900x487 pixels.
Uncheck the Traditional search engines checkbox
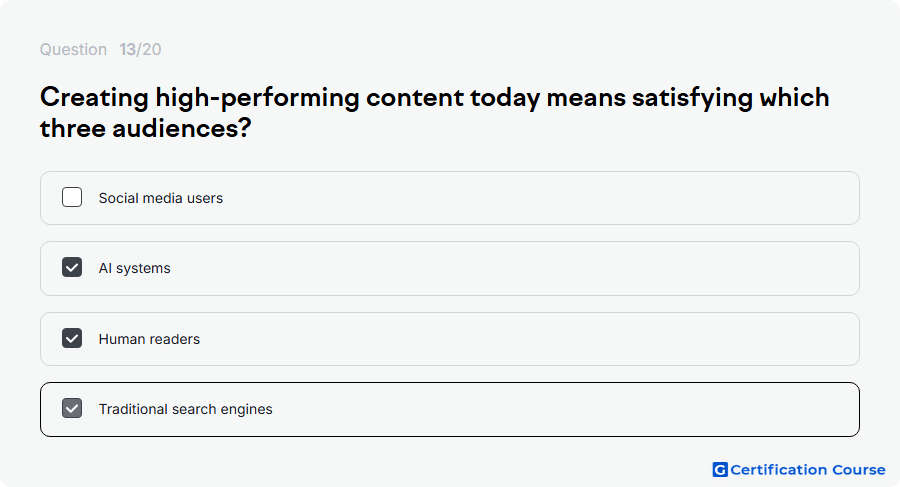click(x=72, y=408)
